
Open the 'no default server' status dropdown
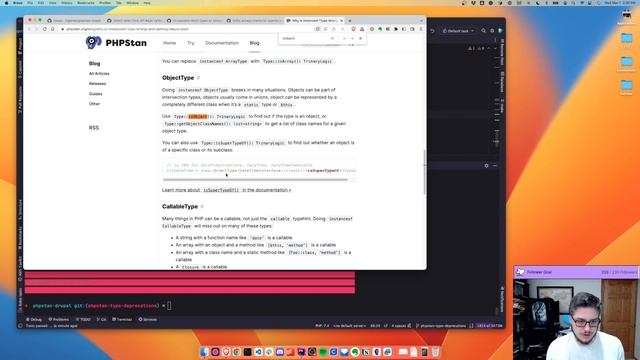coord(349,326)
